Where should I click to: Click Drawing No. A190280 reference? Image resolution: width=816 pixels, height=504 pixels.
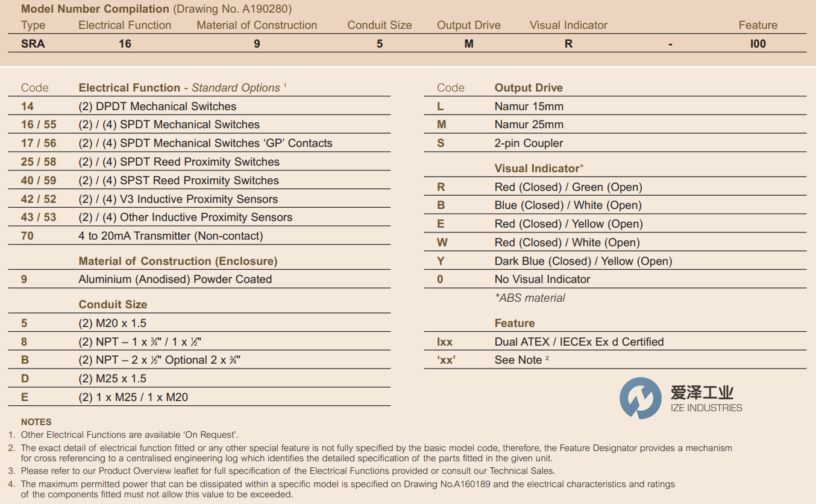(233, 8)
